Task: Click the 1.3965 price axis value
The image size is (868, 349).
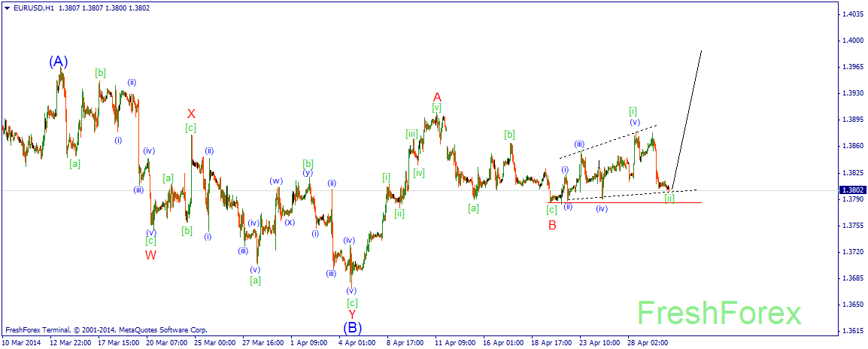Action: (851, 66)
